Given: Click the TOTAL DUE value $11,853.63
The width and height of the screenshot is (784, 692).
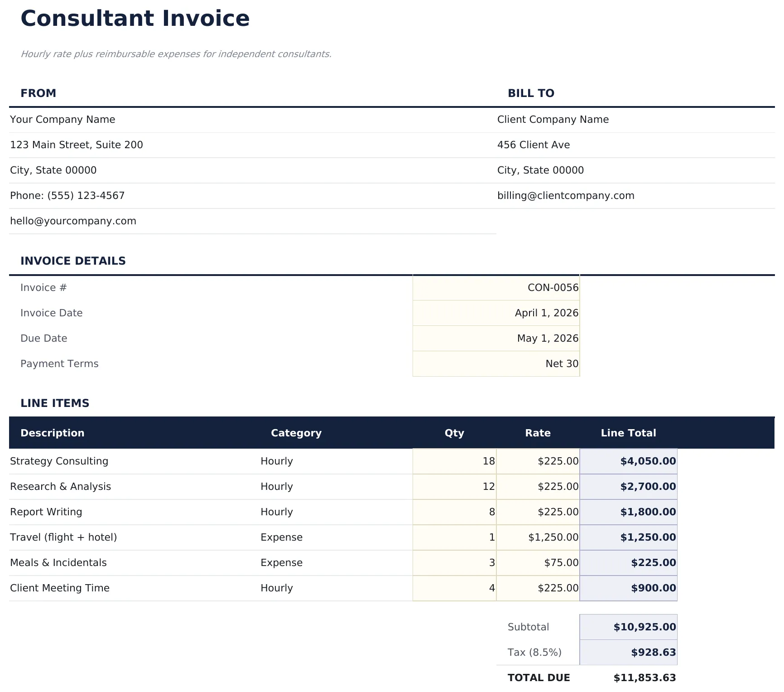Looking at the screenshot, I should point(644,677).
